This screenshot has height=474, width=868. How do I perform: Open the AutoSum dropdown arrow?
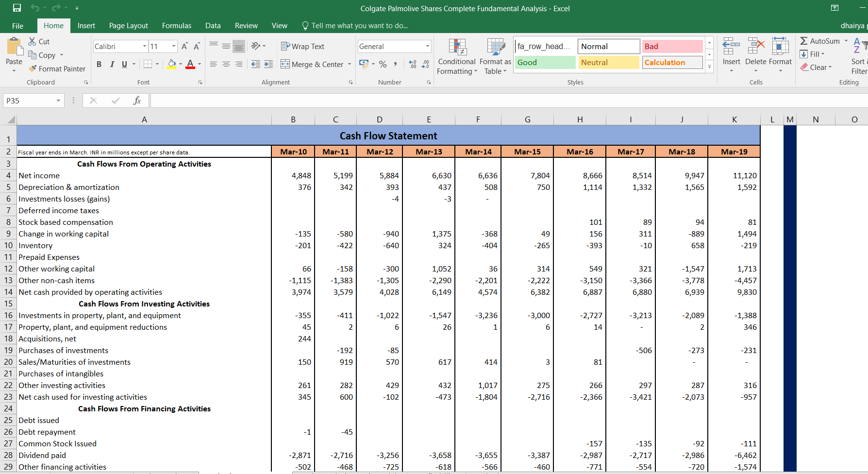click(x=846, y=41)
